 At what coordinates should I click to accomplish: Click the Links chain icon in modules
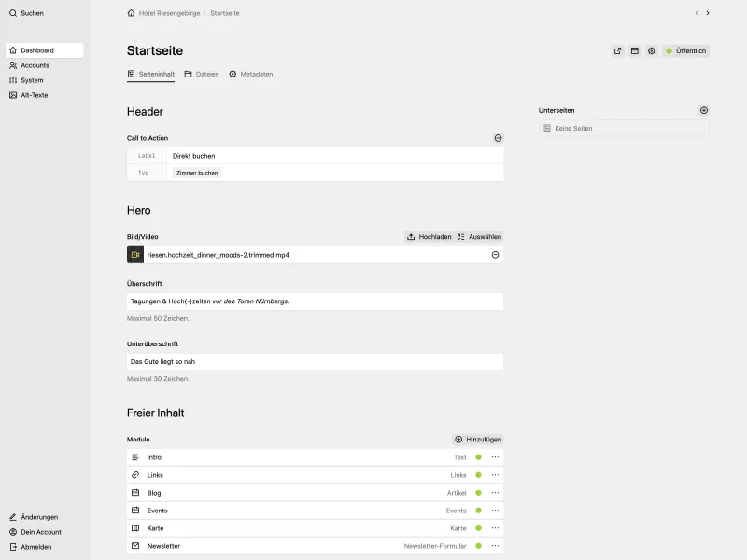tap(134, 475)
